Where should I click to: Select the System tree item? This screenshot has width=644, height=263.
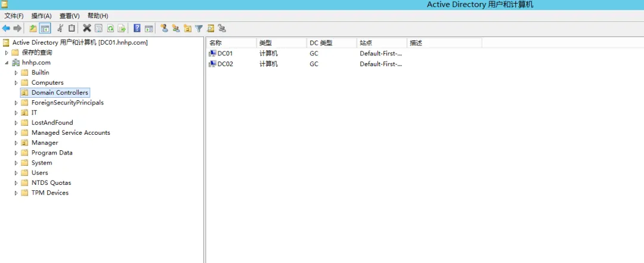[x=42, y=163]
